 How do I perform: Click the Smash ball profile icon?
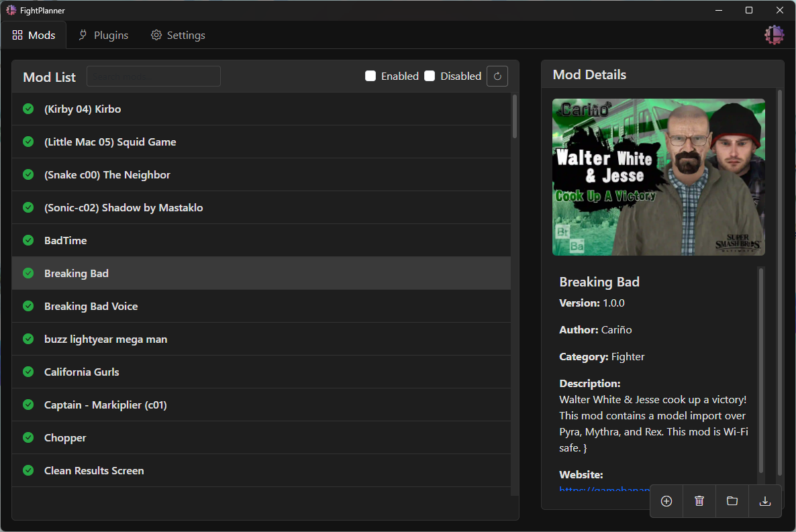pyautogui.click(x=774, y=35)
